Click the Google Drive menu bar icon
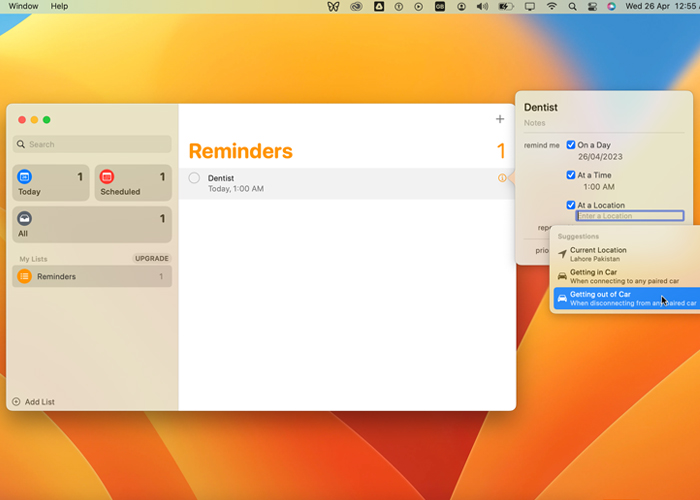 tap(379, 6)
